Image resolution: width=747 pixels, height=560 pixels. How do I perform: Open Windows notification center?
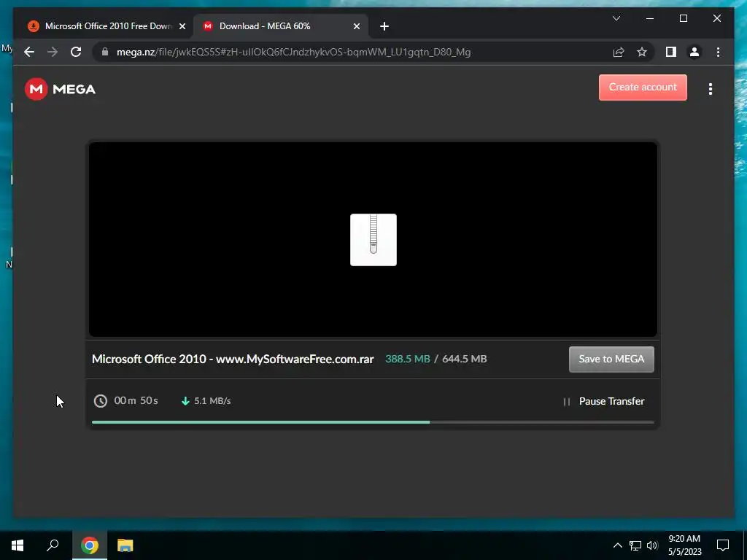point(723,545)
